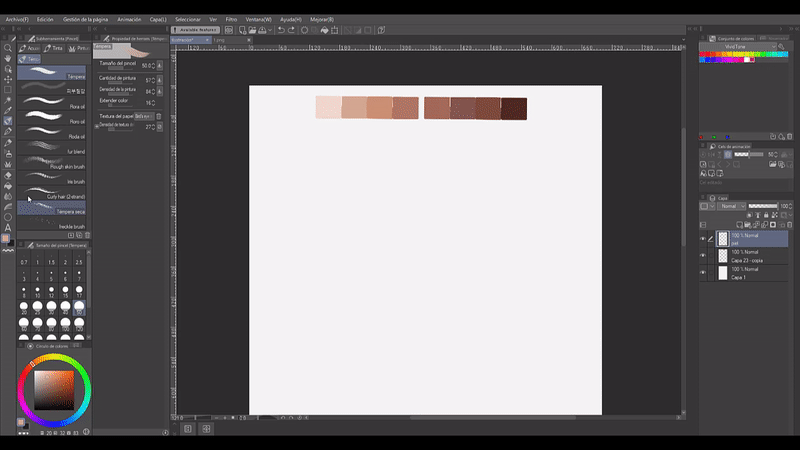Select the Fill bucket tool
The image size is (800, 450).
click(x=8, y=186)
